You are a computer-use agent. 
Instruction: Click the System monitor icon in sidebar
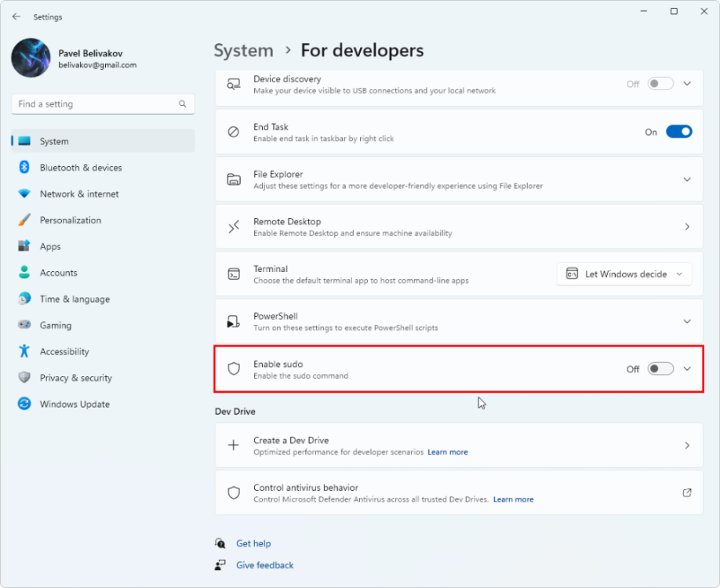tap(24, 141)
